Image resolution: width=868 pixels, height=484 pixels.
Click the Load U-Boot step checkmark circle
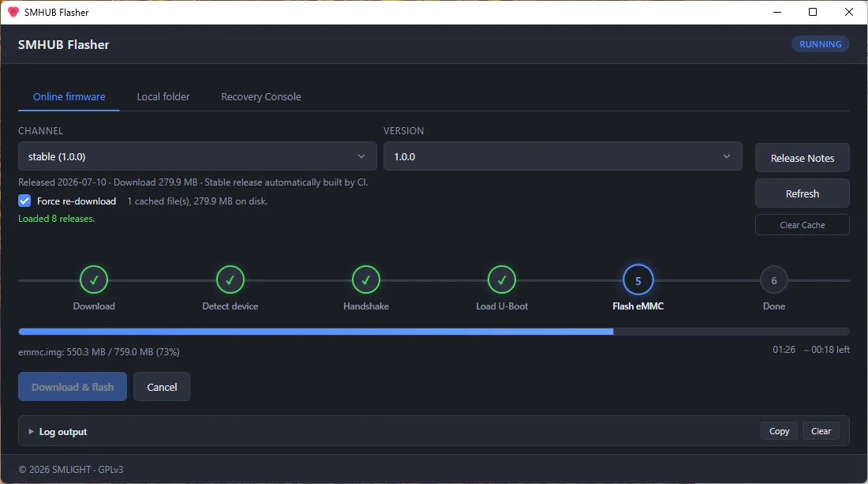[x=502, y=280]
